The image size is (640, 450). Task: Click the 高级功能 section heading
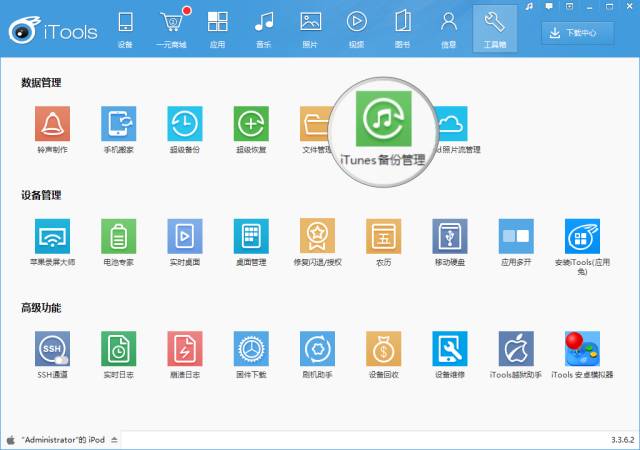(x=41, y=307)
